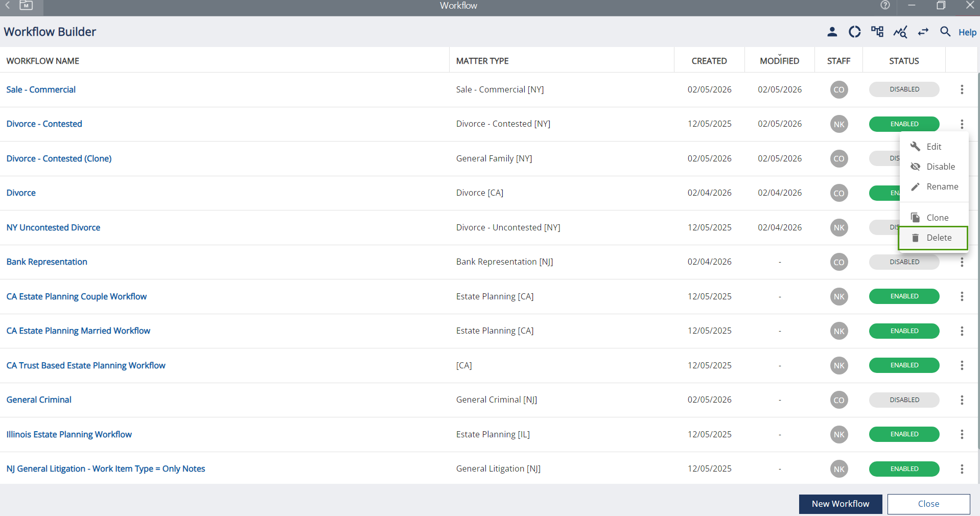Open three-dot menu for Bank Representation
The height and width of the screenshot is (516, 980).
[962, 262]
